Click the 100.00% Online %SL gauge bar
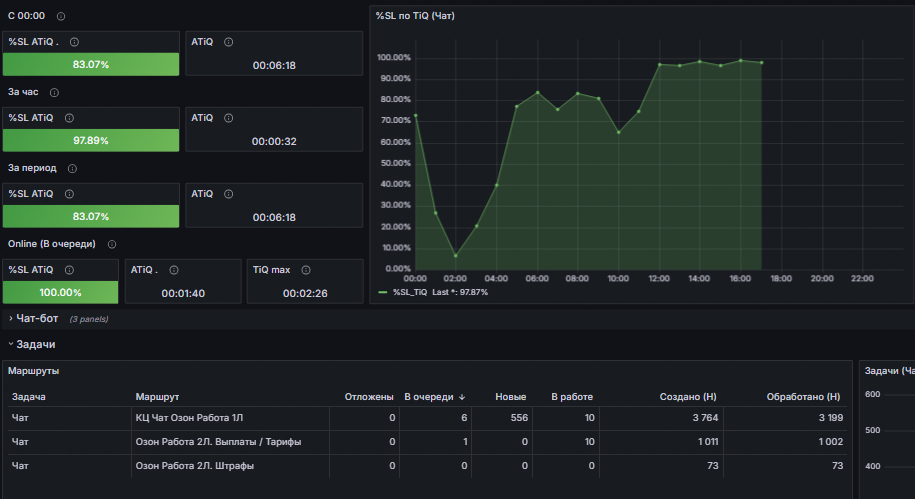 (x=61, y=292)
